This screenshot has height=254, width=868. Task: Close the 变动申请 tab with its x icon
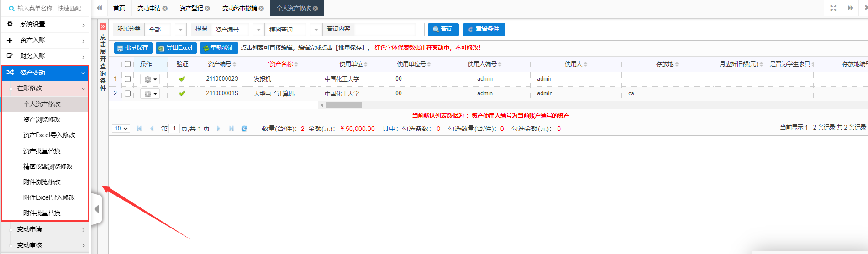pyautogui.click(x=165, y=8)
